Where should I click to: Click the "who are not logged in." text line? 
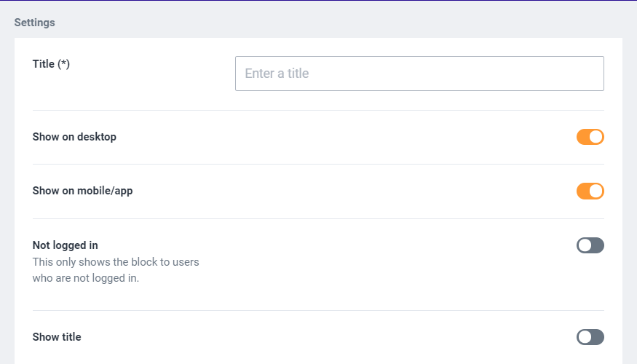click(x=86, y=277)
